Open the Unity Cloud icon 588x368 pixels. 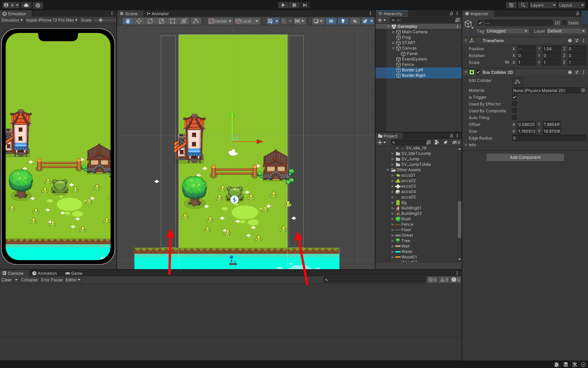coord(26,5)
